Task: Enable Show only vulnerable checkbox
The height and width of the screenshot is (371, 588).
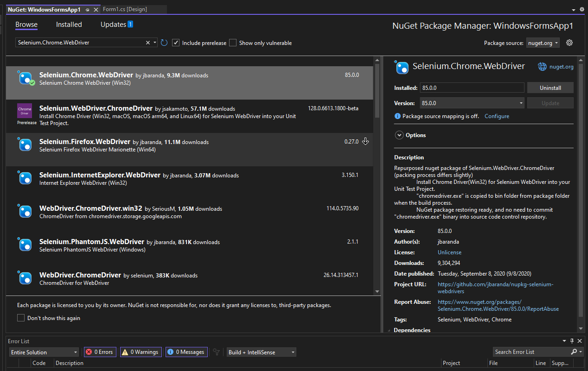Action: [233, 43]
